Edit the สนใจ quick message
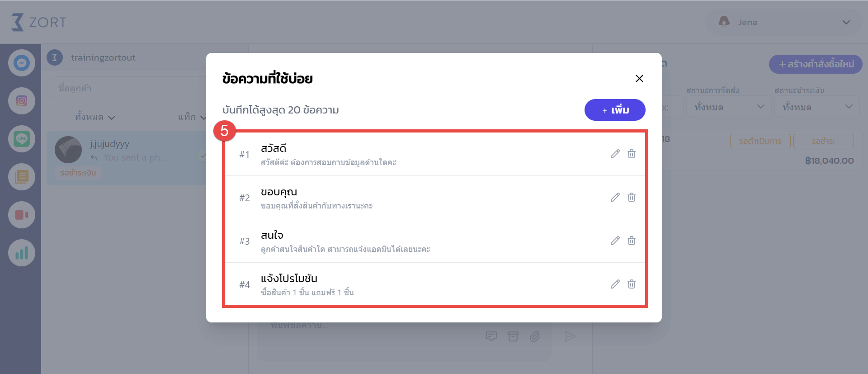 (615, 241)
